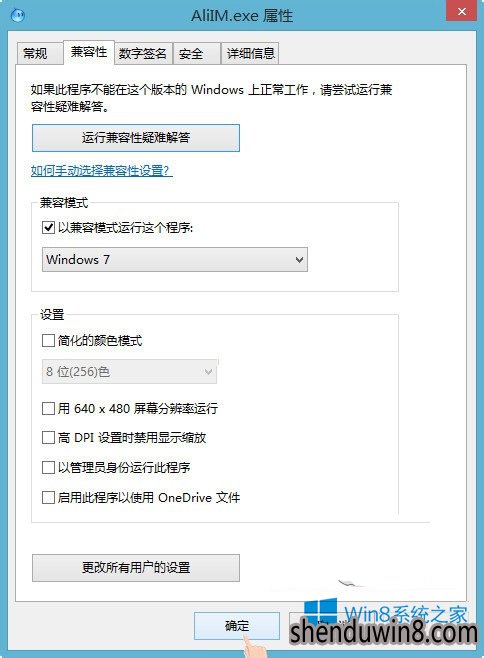Check 启用此程序以使用 OneDrive 文件
This screenshot has width=484, height=658.
[48, 498]
